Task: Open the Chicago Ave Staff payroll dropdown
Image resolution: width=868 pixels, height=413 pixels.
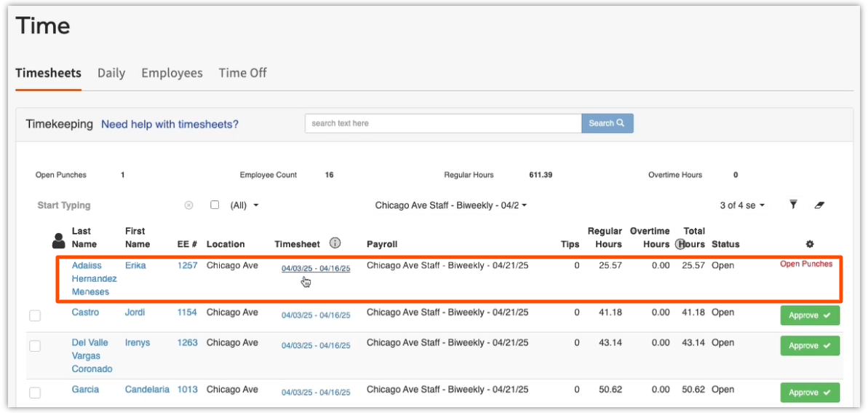Action: [451, 205]
